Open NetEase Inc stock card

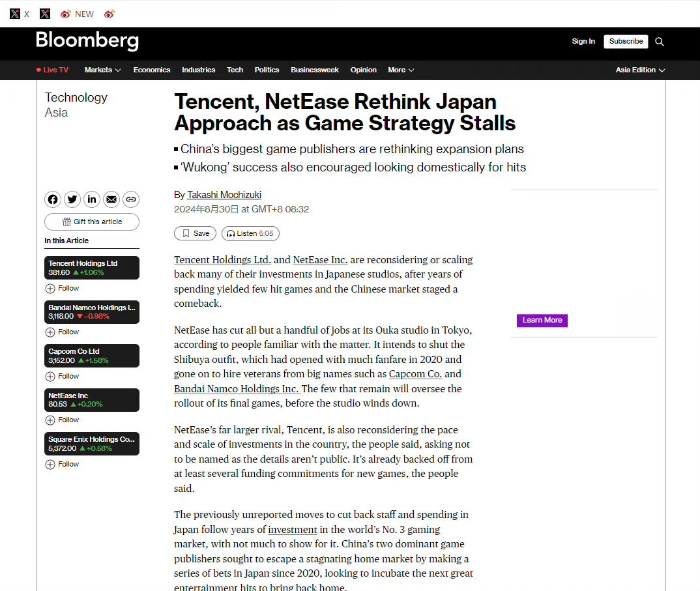[92, 400]
